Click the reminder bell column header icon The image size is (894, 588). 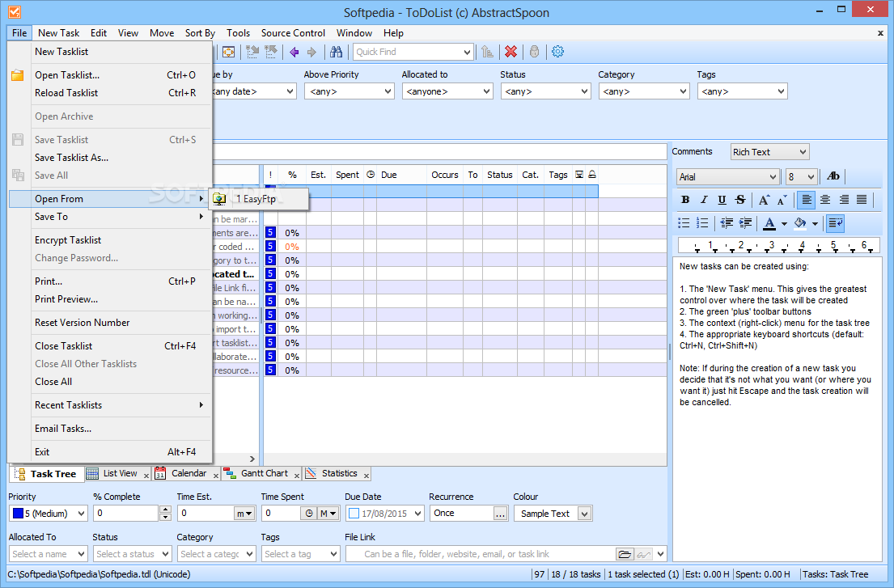pos(591,175)
